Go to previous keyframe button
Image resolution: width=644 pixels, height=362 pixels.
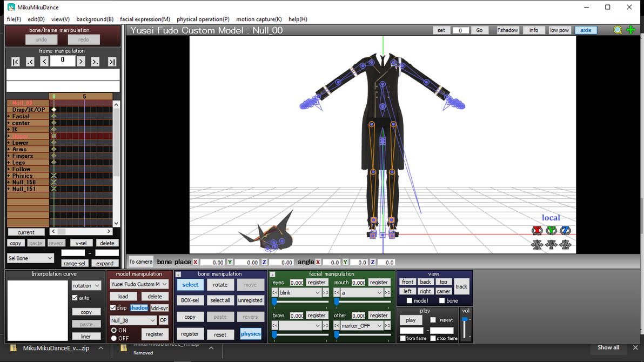pos(30,62)
